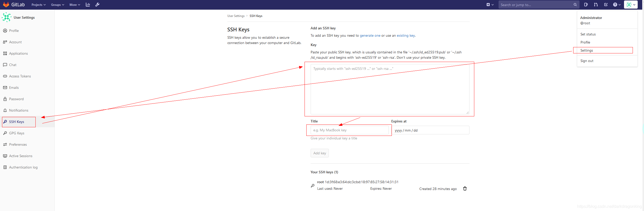The image size is (644, 211).
Task: Delete the root SSH key via trash icon
Action: coord(465,188)
